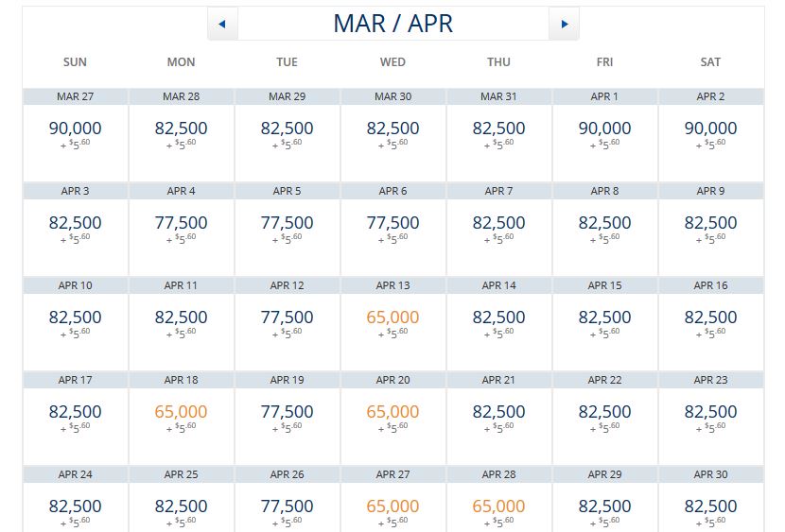Select Apr 4 fare of 77,500 miles
The width and height of the screenshot is (785, 532).
click(x=181, y=224)
